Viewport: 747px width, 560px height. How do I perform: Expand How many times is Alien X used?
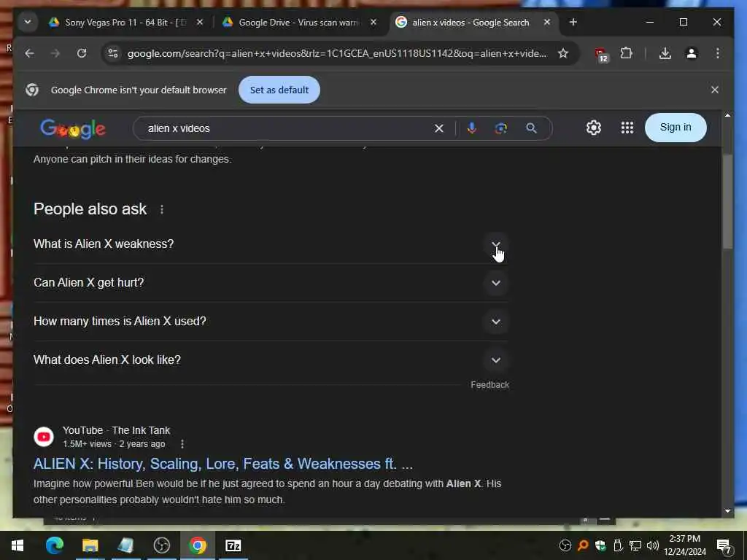(x=271, y=322)
